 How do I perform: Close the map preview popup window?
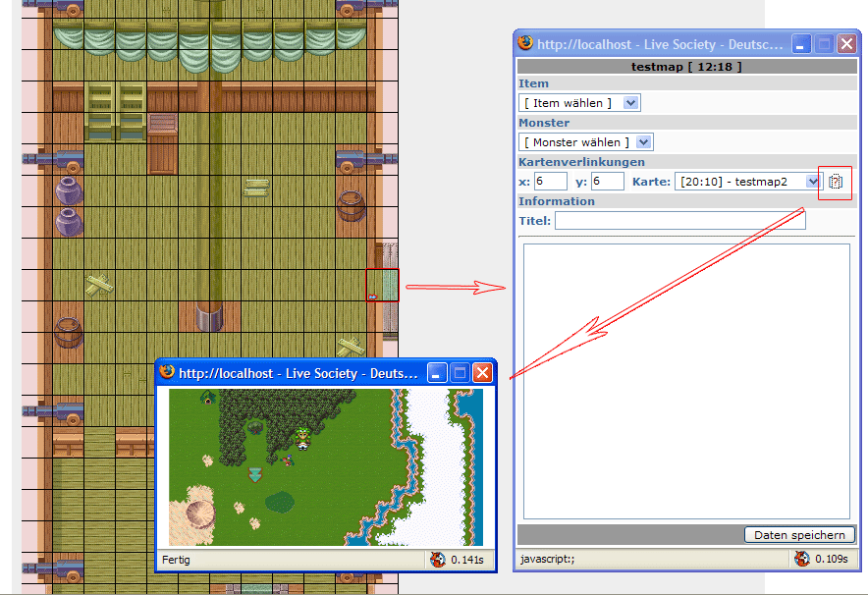(483, 372)
